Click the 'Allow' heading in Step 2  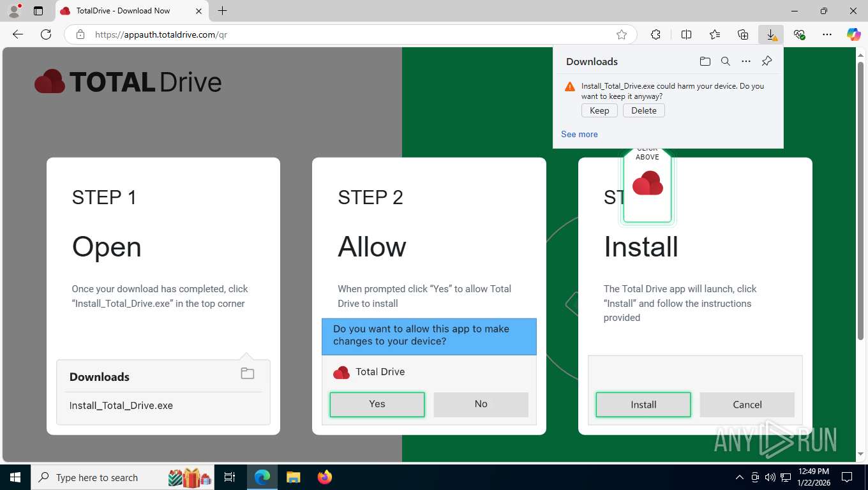coord(372,247)
